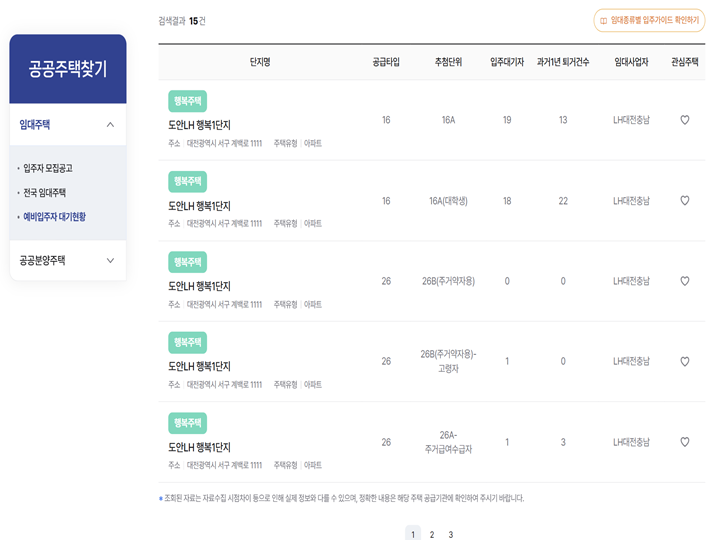
Task: Click the 26A-주거급여수급자 lottery unit cell
Action: pyautogui.click(x=448, y=442)
